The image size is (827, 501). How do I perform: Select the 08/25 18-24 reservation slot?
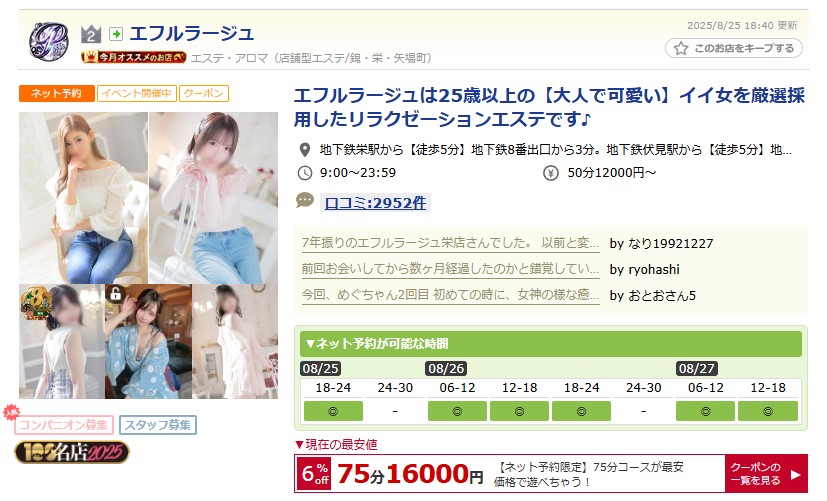(333, 411)
